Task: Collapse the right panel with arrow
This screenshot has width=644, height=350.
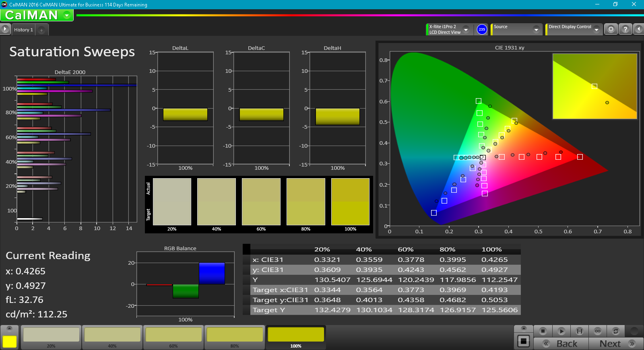Action: point(638,29)
